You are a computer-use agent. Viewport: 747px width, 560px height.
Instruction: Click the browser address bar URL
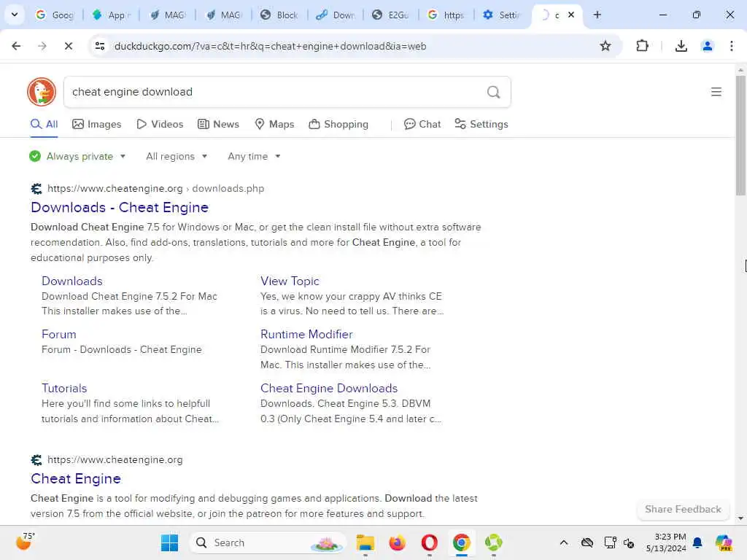point(270,46)
